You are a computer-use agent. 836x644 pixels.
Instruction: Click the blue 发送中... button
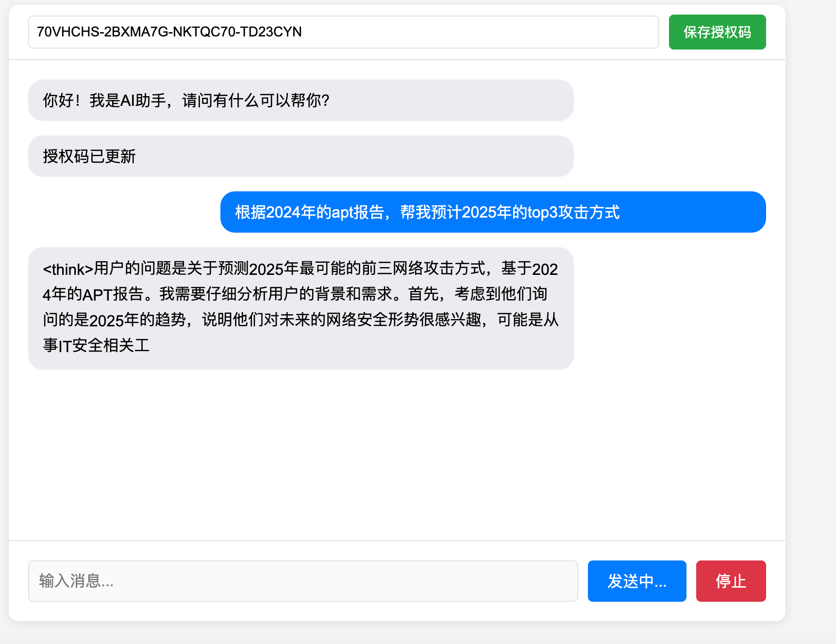(636, 581)
